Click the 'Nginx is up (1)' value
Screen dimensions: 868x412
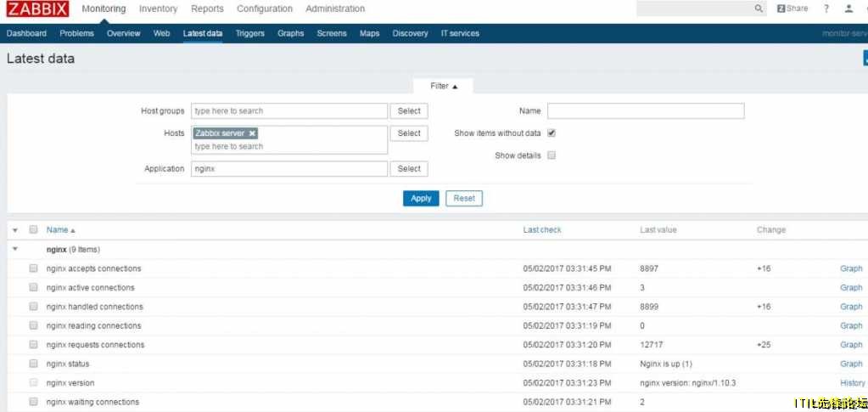pos(666,364)
